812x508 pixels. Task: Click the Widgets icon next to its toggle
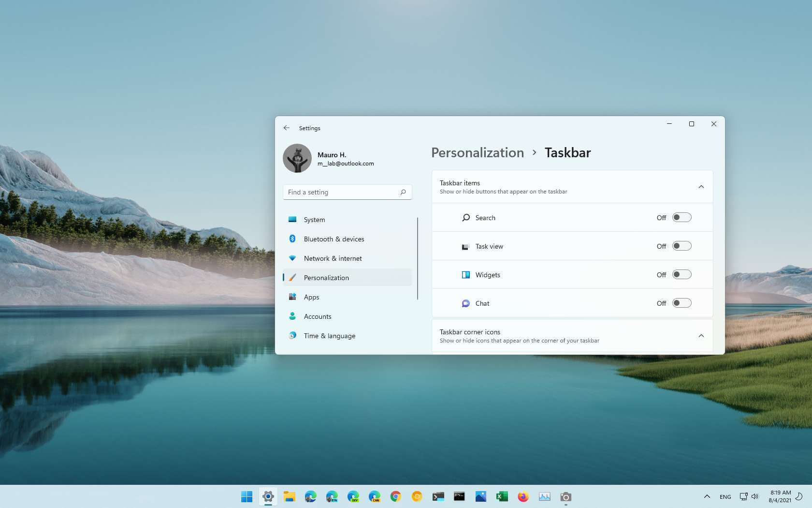465,274
